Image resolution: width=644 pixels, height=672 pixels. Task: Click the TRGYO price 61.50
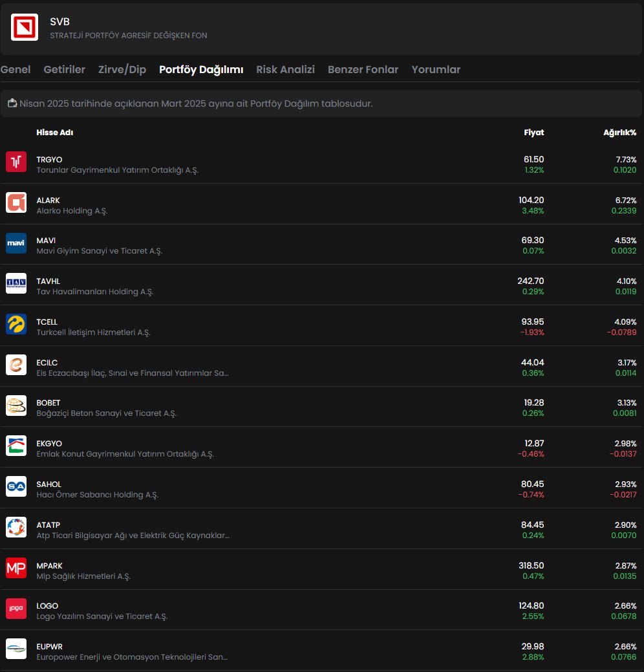point(534,159)
